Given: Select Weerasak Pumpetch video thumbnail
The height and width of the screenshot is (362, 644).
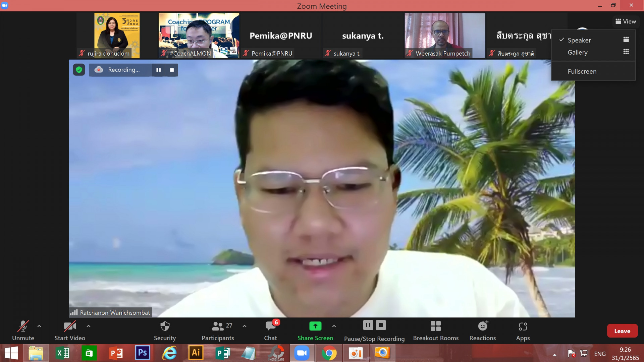Looking at the screenshot, I should [x=445, y=35].
